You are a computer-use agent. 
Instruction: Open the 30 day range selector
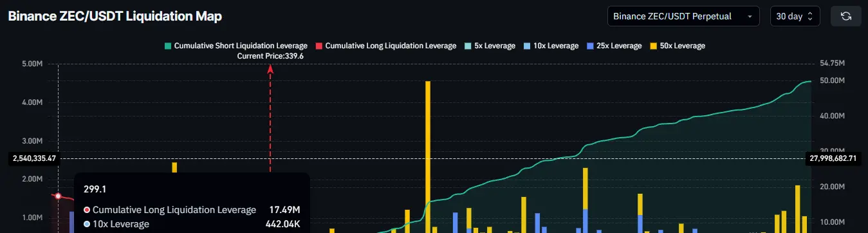pos(795,16)
